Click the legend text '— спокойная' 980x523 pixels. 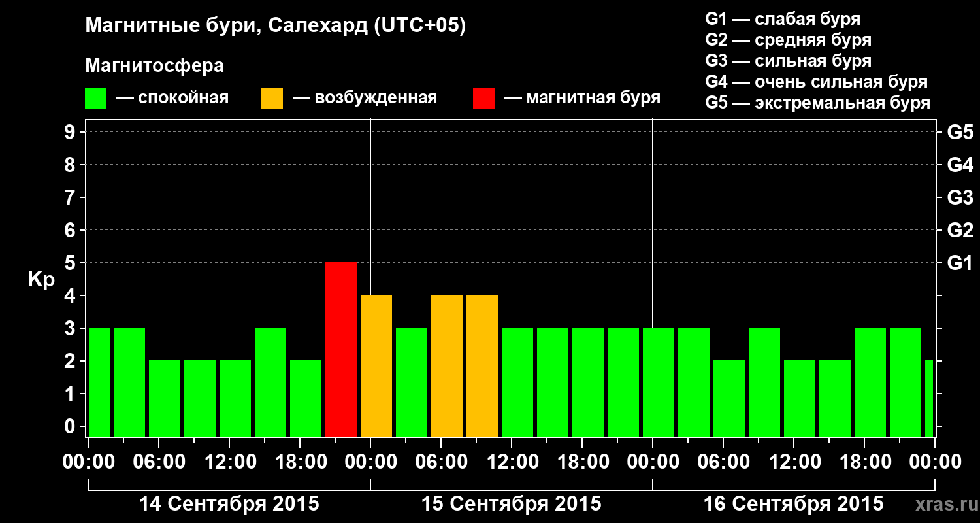[172, 98]
